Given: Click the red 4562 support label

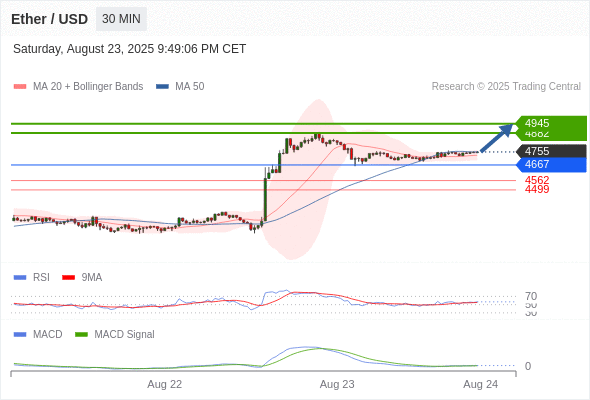Looking at the screenshot, I should point(537,180).
